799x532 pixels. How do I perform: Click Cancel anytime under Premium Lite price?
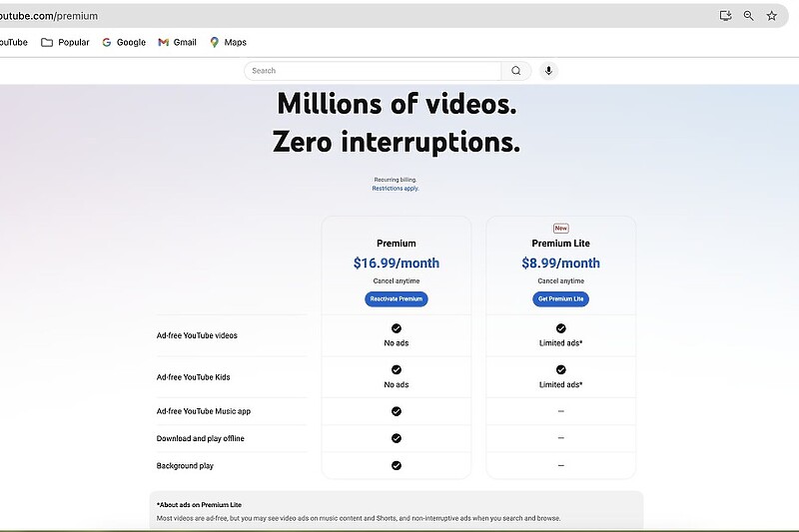561,281
